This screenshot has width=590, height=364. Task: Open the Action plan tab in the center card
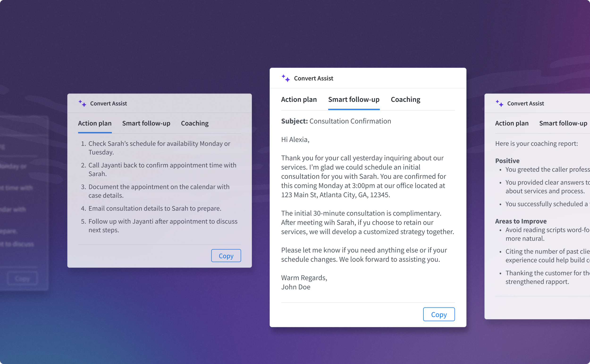pos(299,99)
